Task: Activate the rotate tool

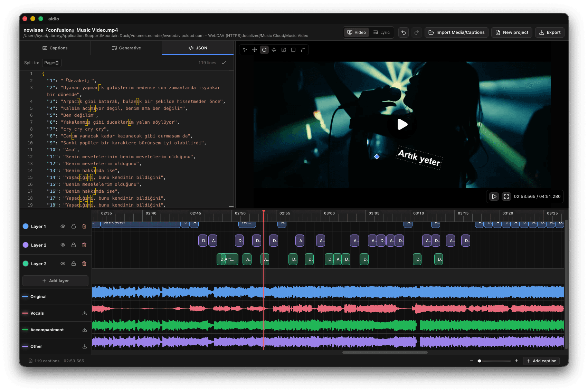Action: tap(264, 50)
